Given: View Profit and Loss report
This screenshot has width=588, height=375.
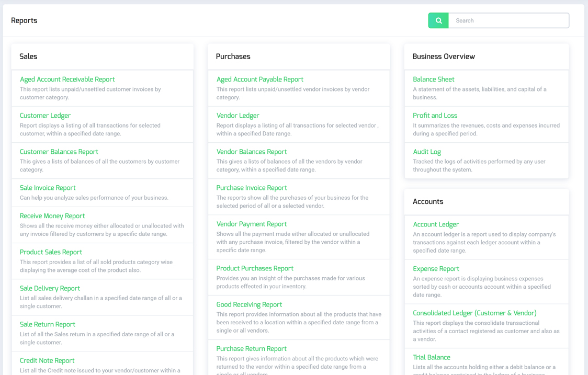Looking at the screenshot, I should [435, 116].
